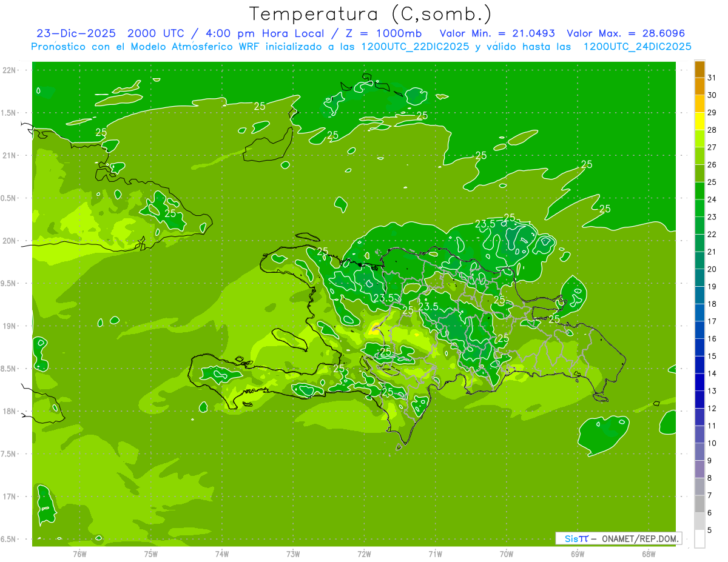728x562 pixels.
Task: Click the '74W' longitude axis label
Action: (x=221, y=554)
